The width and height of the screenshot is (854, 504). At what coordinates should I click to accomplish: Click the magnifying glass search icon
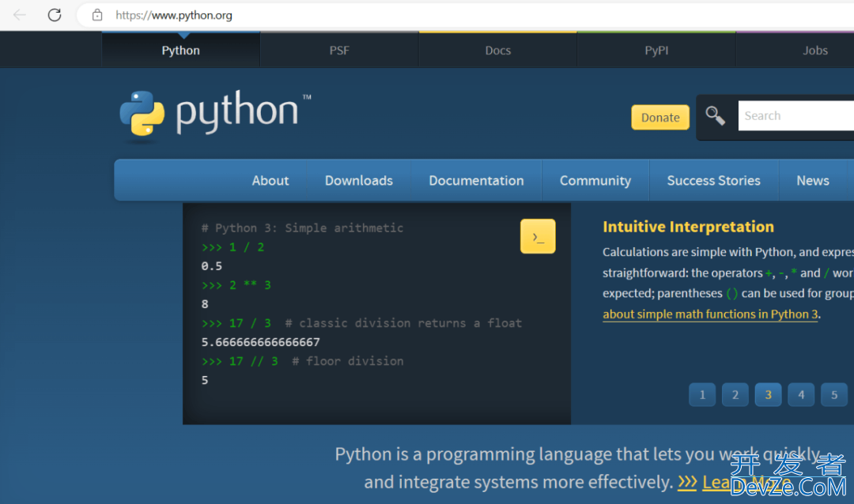click(716, 116)
